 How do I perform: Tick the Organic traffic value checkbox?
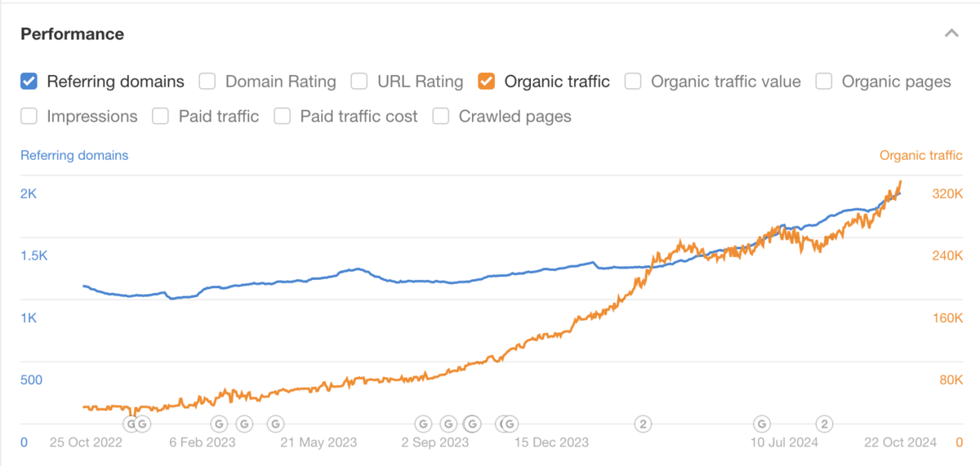[633, 82]
